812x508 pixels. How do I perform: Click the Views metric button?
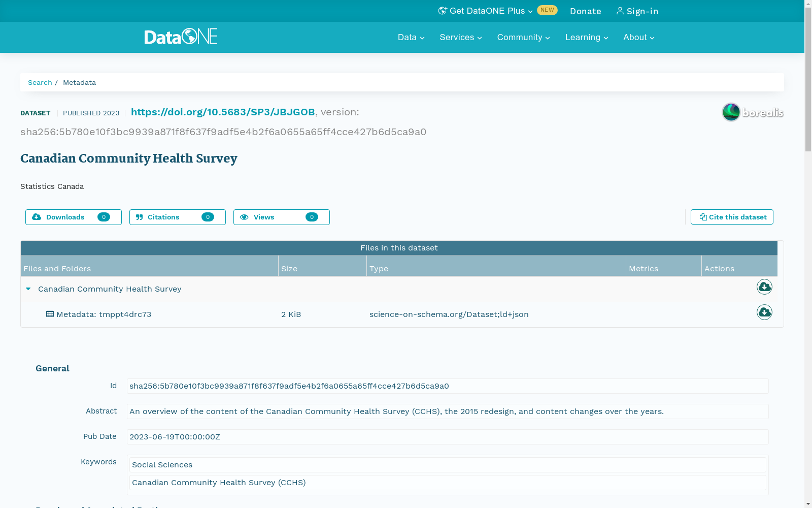coord(282,217)
